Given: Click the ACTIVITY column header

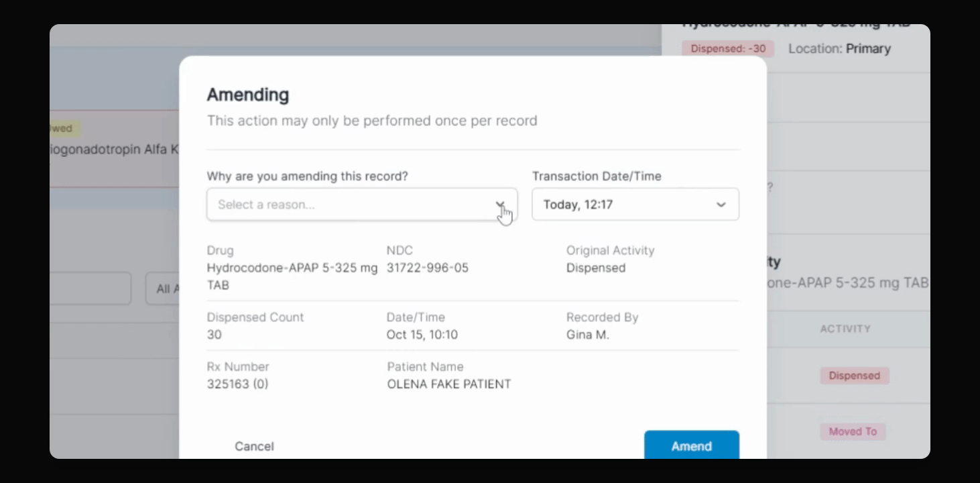Looking at the screenshot, I should (845, 329).
